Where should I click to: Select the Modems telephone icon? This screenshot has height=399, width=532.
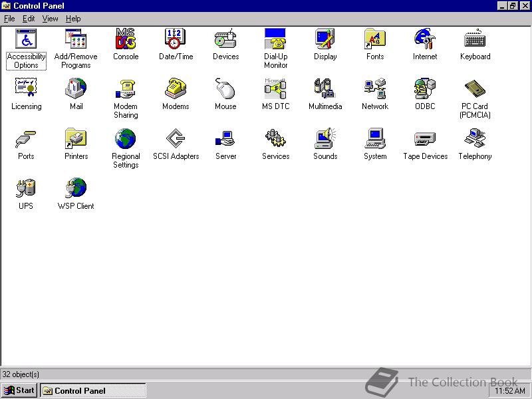pos(176,88)
